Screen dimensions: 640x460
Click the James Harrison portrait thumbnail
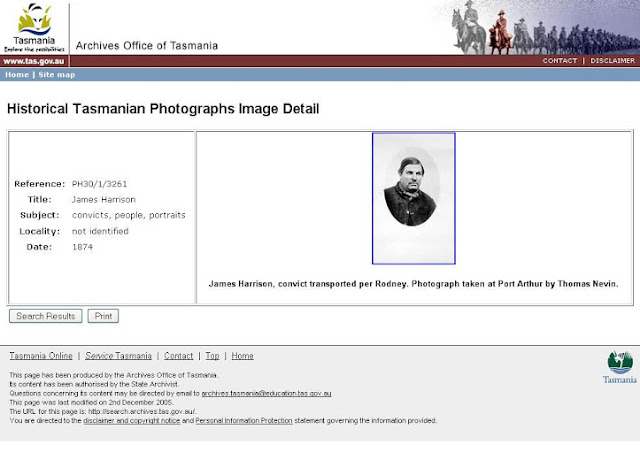point(413,198)
